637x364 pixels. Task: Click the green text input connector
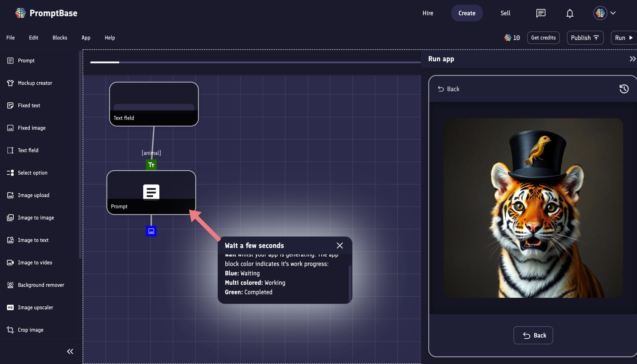[x=151, y=165]
